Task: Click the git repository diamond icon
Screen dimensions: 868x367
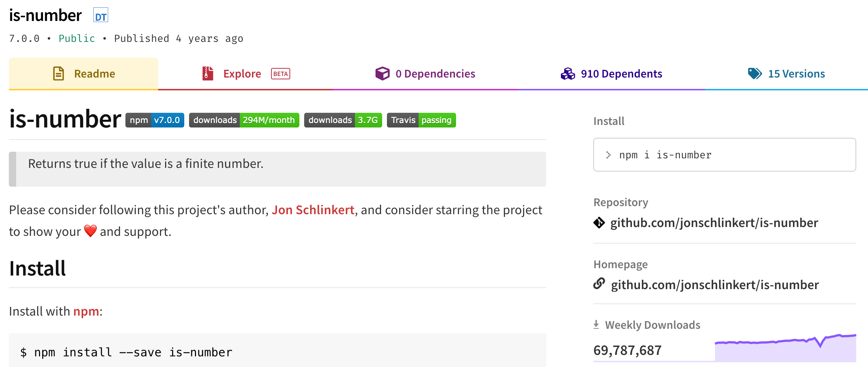Action: (599, 223)
